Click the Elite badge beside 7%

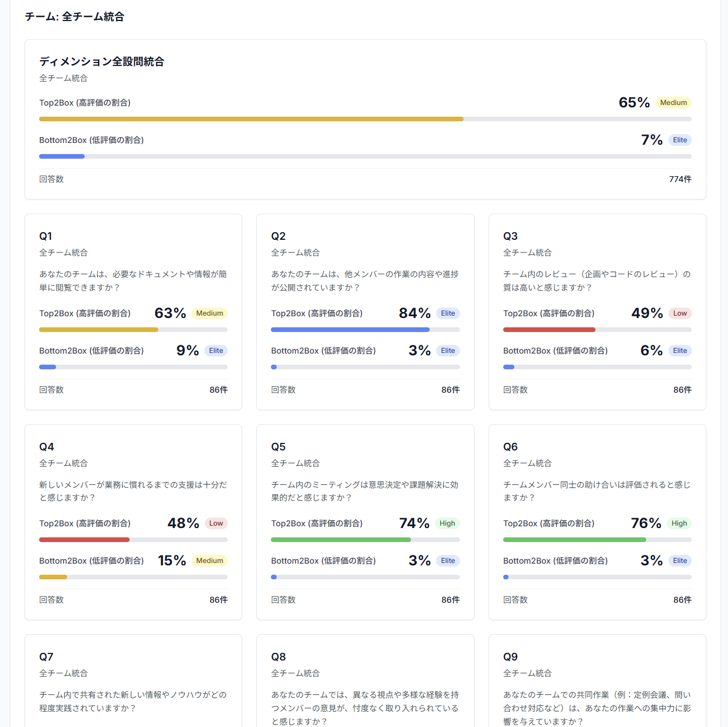point(680,140)
